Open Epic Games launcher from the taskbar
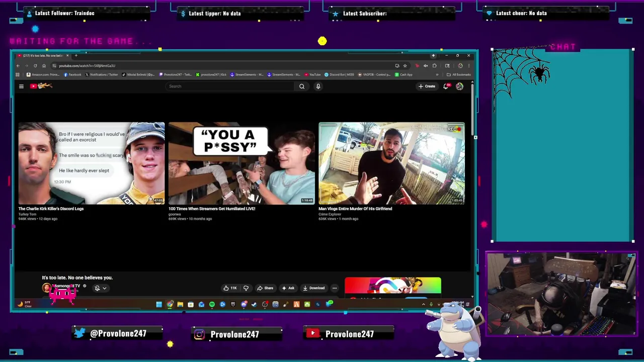Screen dimensions: 644x362 click(233, 304)
